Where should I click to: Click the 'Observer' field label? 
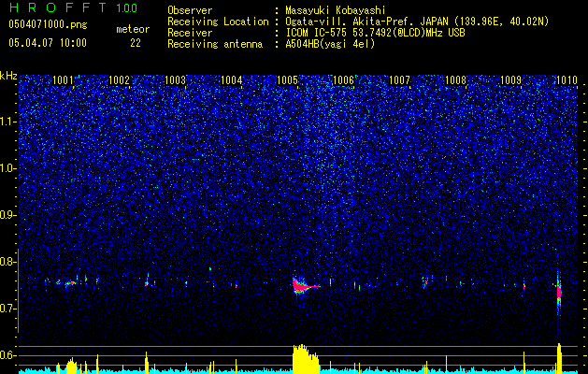point(190,10)
